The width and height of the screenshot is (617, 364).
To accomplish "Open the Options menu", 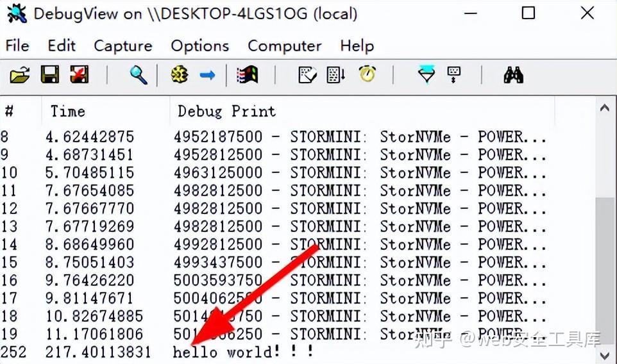I will coord(200,46).
